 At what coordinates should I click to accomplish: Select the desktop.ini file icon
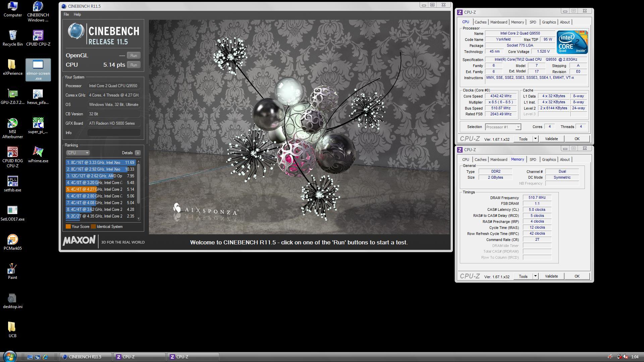12,301
